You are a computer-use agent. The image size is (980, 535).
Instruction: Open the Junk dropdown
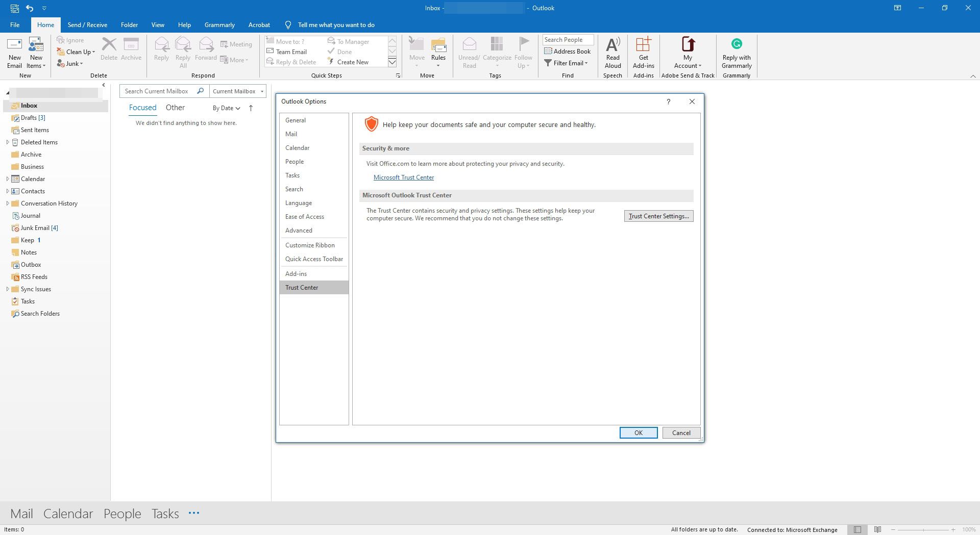coord(70,63)
